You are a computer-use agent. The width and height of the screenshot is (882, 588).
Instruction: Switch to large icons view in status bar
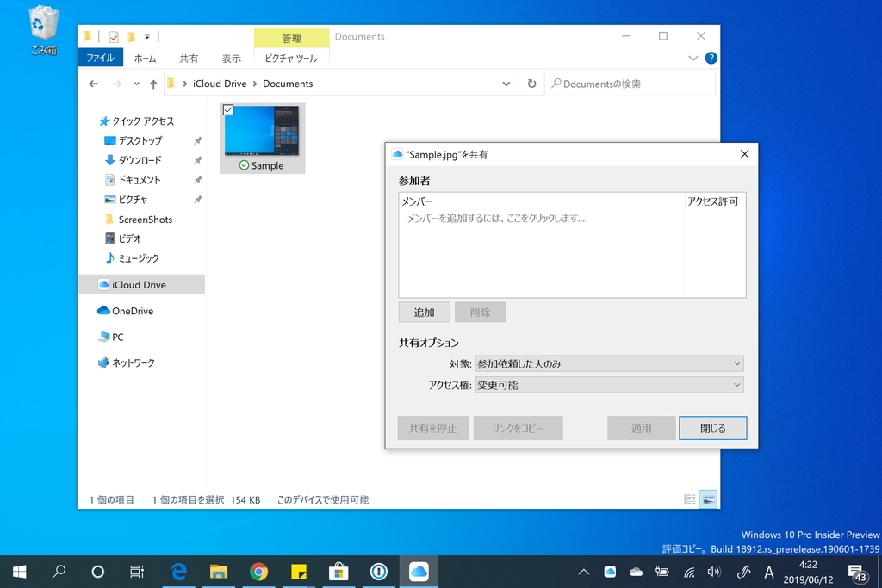[708, 498]
